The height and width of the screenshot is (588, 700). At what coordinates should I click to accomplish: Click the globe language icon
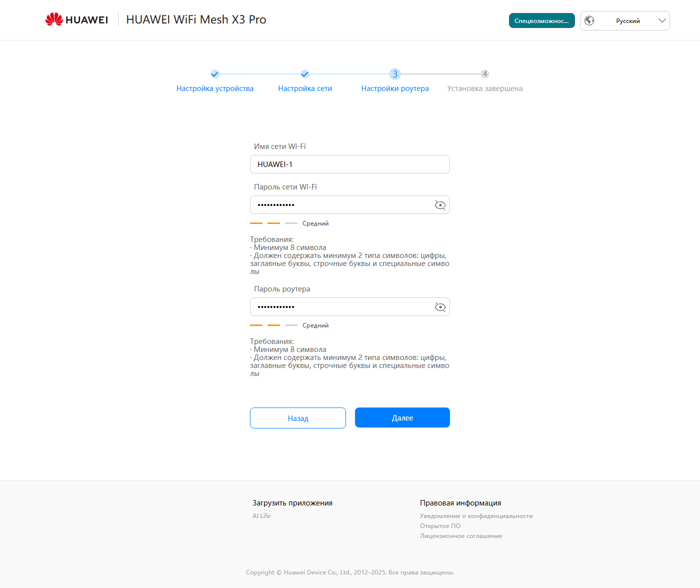[589, 20]
